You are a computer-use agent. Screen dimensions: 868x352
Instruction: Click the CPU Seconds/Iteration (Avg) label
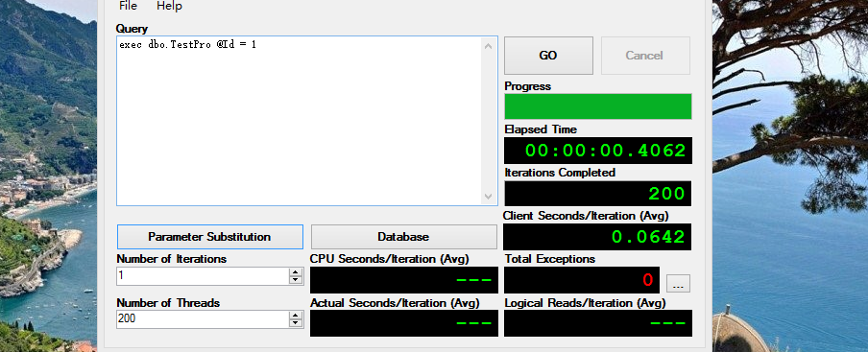(x=389, y=259)
